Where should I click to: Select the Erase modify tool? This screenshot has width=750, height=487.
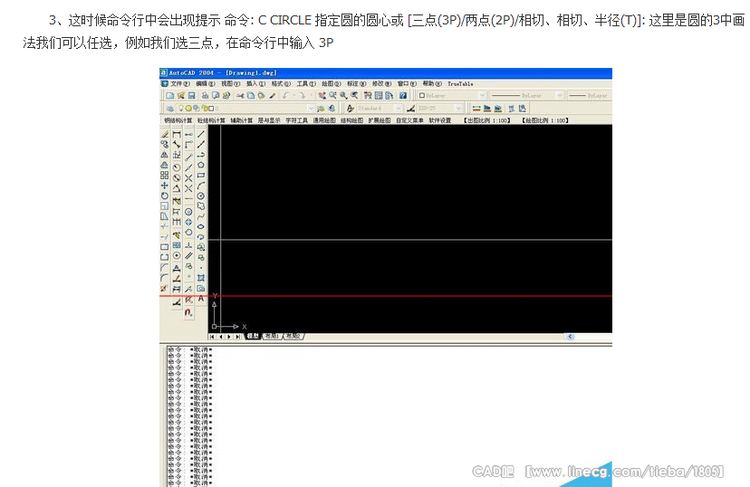pos(165,134)
